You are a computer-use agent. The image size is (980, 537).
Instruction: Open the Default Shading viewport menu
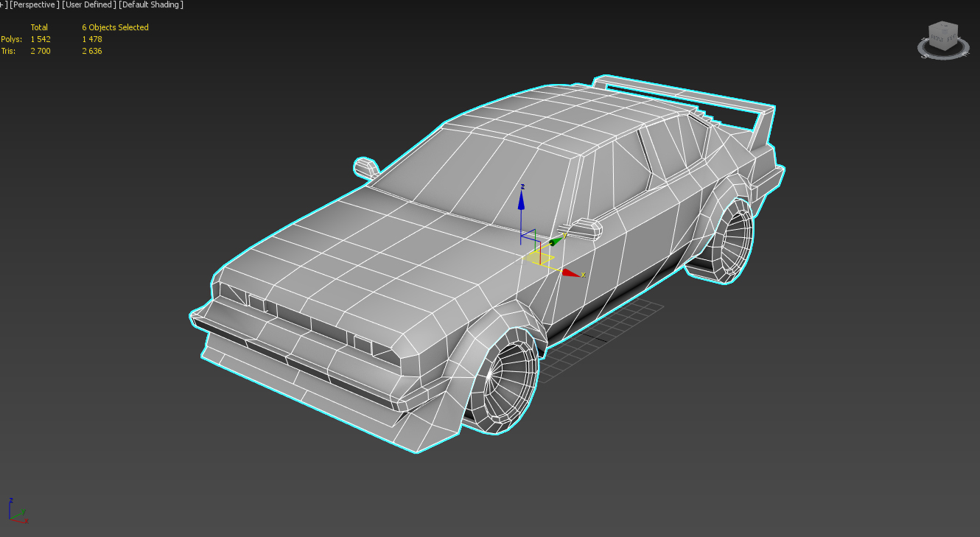[152, 5]
